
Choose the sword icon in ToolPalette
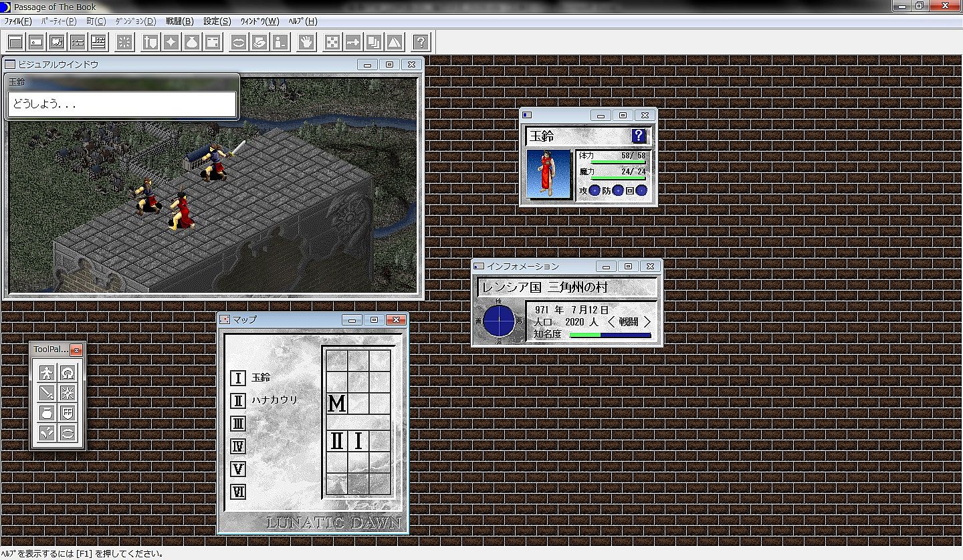pyautogui.click(x=47, y=392)
